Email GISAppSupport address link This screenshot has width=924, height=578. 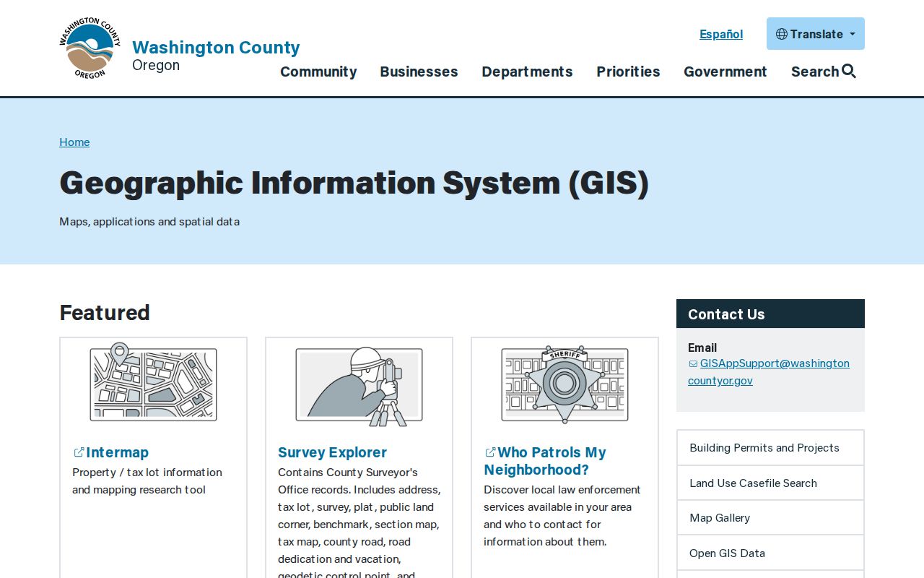(769, 372)
